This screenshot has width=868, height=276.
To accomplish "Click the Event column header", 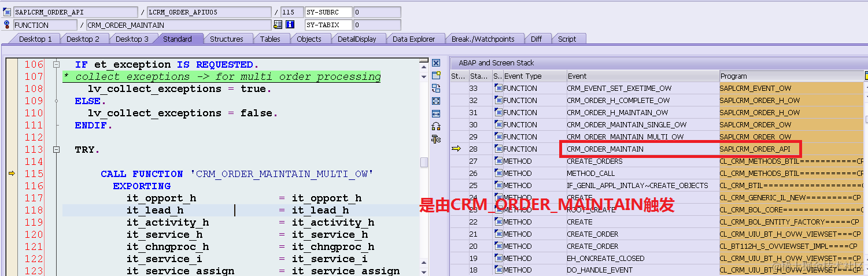I will pyautogui.click(x=642, y=76).
